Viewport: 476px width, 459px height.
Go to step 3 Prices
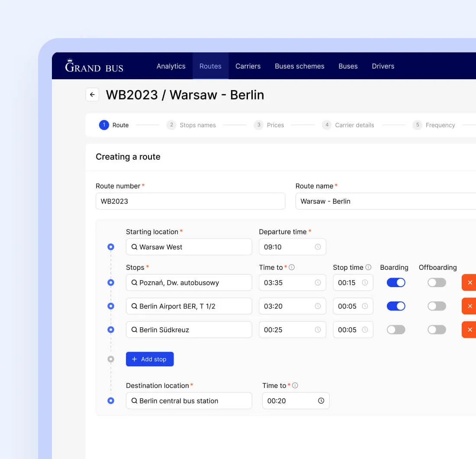(269, 125)
